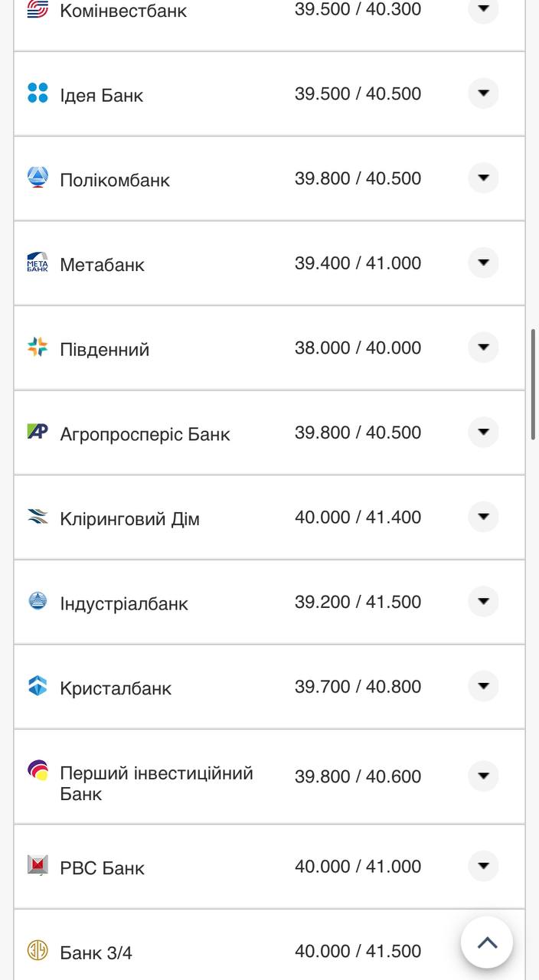Expand the Метабанк row arrow

point(483,263)
